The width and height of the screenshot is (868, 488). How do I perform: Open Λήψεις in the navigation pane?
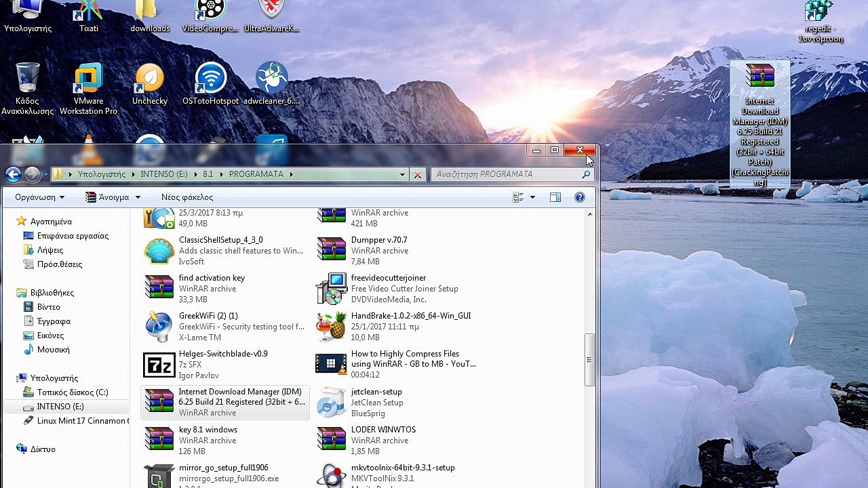point(50,250)
